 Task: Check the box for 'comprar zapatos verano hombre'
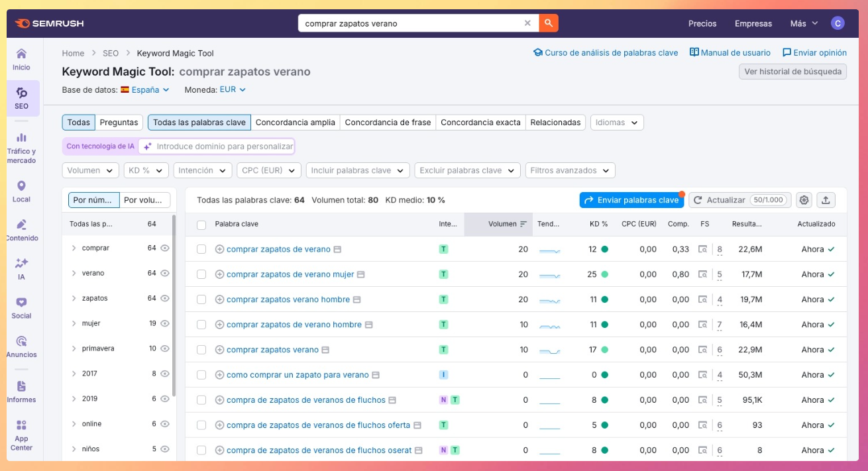(201, 299)
